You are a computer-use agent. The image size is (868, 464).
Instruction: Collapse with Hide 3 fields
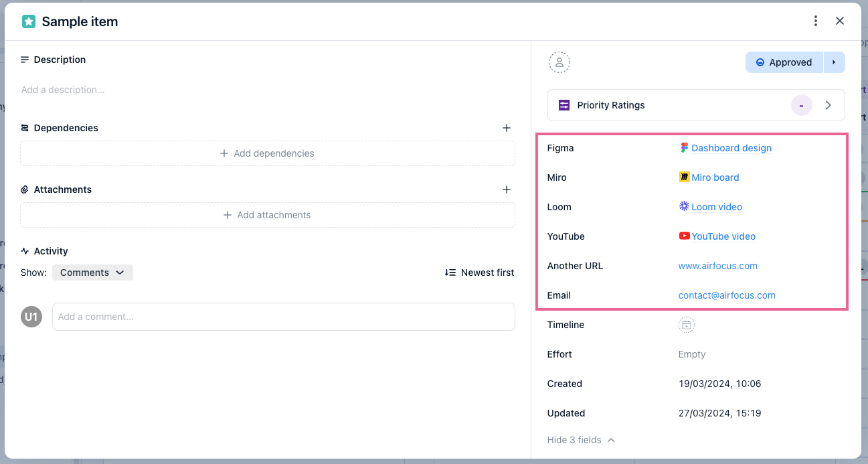(580, 440)
